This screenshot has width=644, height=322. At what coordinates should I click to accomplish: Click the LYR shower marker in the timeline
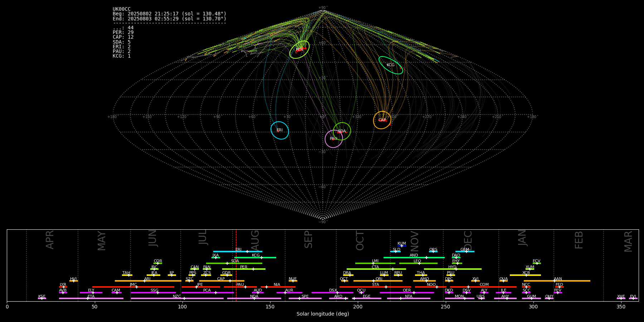[x=63, y=287]
